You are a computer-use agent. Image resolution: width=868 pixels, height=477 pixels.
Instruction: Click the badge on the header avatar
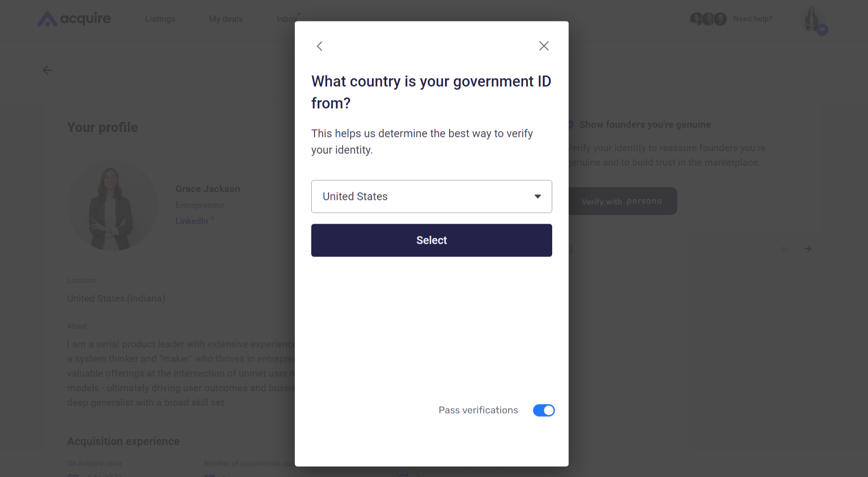[822, 29]
